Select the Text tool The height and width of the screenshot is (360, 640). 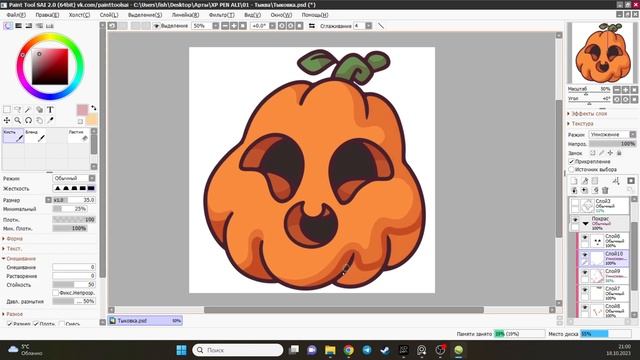[x=50, y=109]
